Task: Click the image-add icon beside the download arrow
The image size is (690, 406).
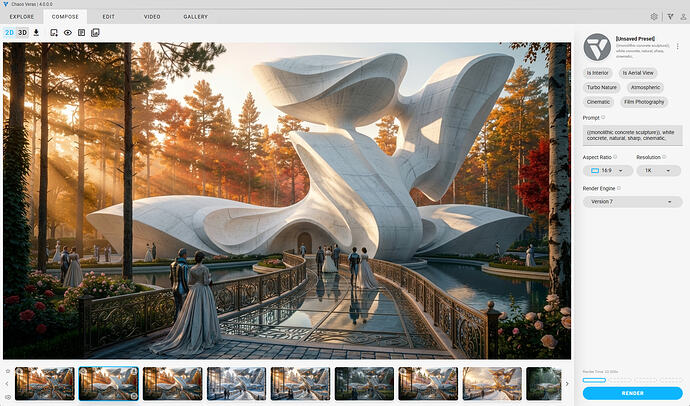Action: pyautogui.click(x=54, y=32)
